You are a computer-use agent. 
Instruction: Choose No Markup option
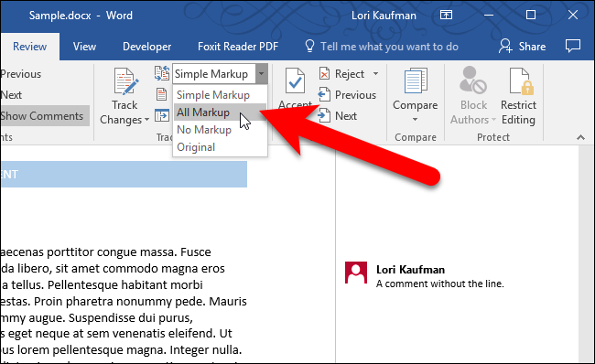(x=220, y=130)
